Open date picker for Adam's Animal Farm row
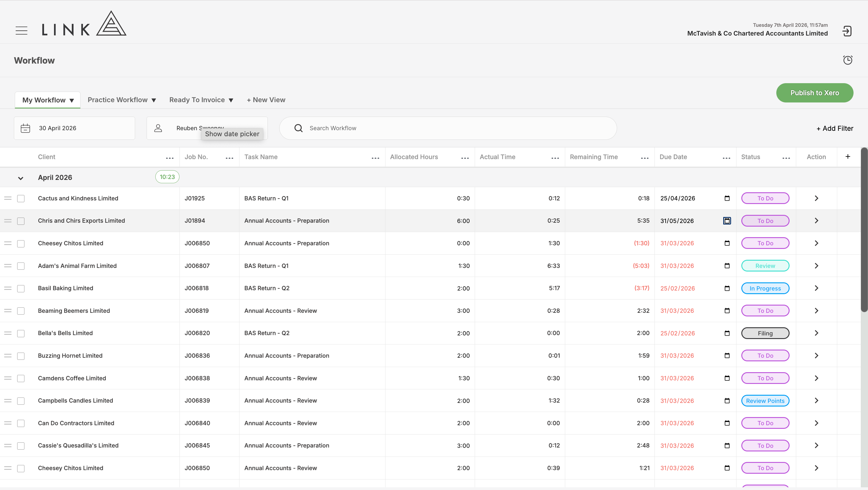Screen dimensions: 868x490 tap(727, 266)
